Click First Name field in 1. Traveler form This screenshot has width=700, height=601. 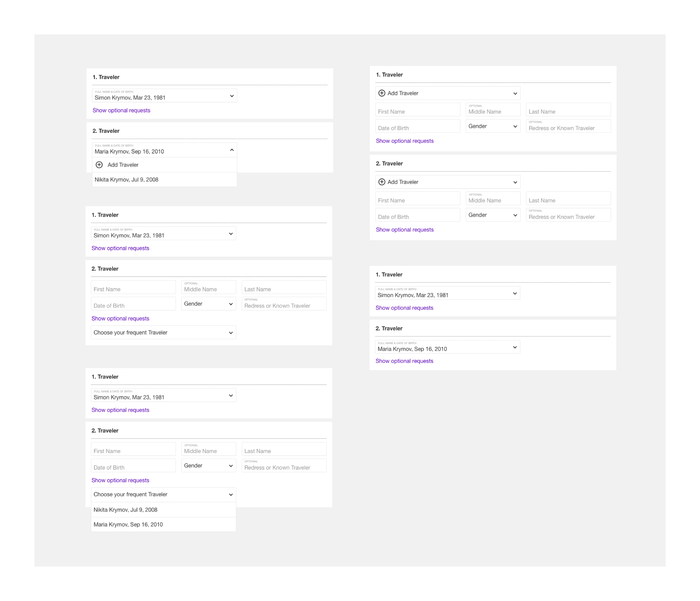pyautogui.click(x=417, y=110)
